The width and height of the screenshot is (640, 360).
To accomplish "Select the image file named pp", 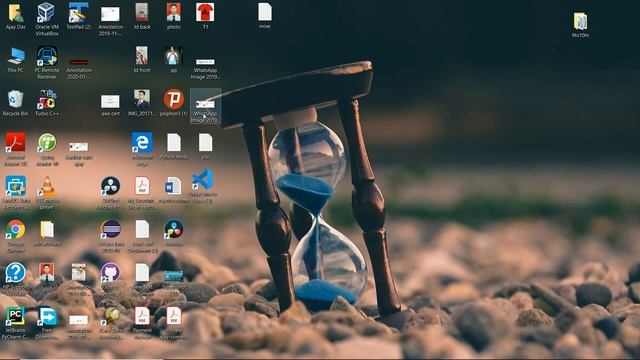I will point(173,60).
